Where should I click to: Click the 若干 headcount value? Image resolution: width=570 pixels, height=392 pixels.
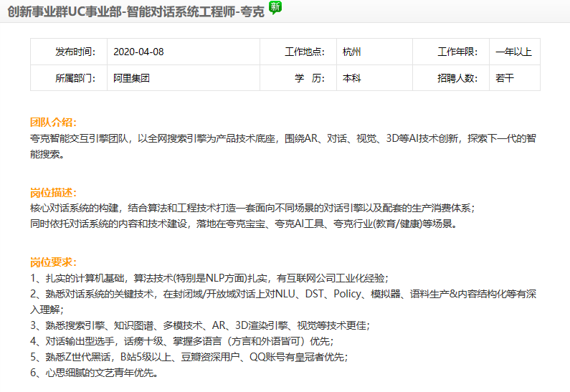tap(505, 78)
